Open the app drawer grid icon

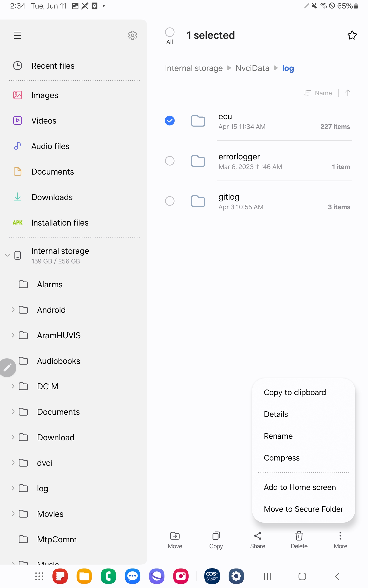point(39,576)
